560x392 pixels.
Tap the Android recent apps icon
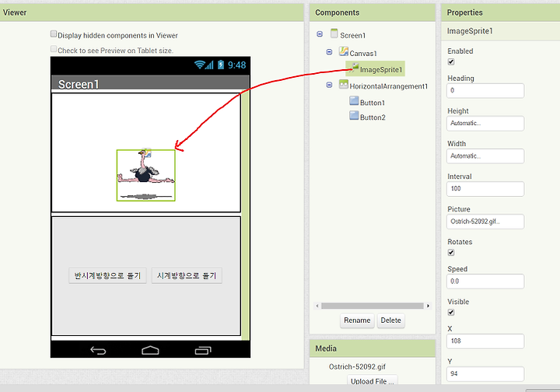pyautogui.click(x=203, y=350)
